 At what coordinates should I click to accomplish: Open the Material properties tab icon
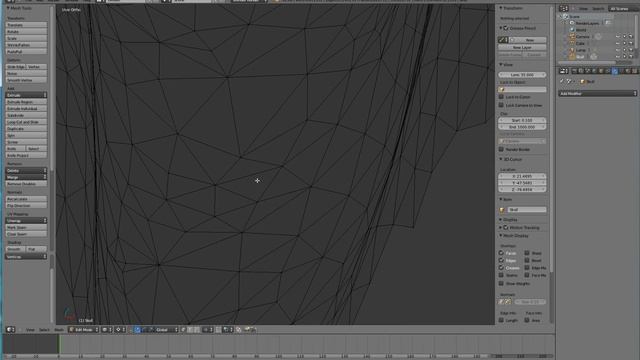[628, 71]
